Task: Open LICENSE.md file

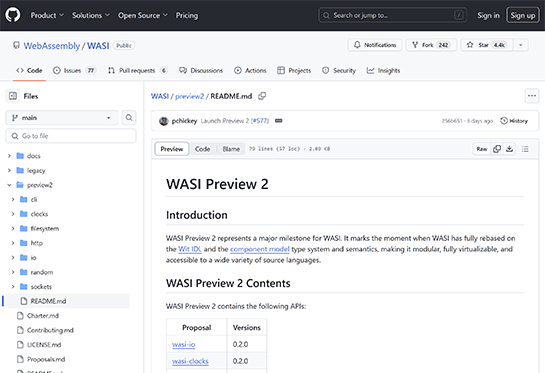Action: click(44, 345)
